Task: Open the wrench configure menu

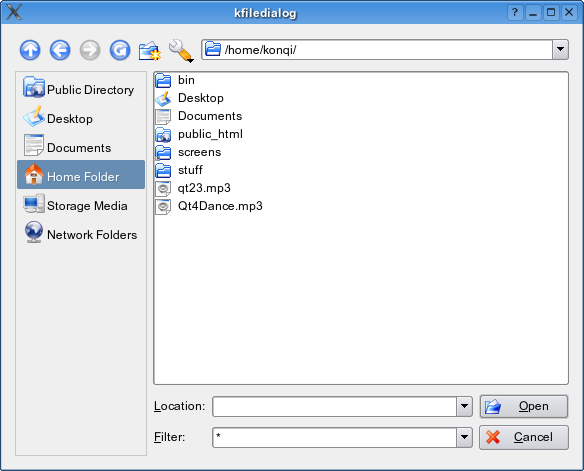Action: pos(181,51)
